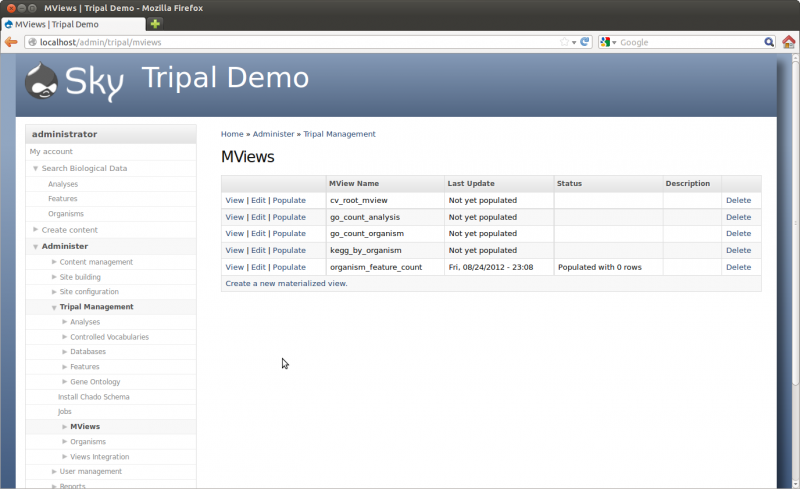Viewport: 800px width, 489px height.
Task: View the cv_root_mview row
Action: 235,200
